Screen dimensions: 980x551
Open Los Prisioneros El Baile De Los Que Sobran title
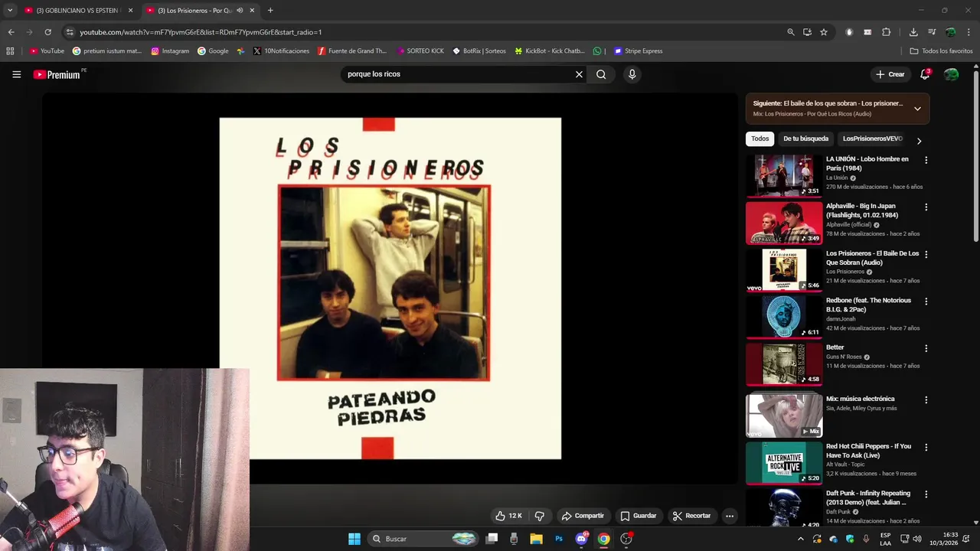tap(872, 258)
